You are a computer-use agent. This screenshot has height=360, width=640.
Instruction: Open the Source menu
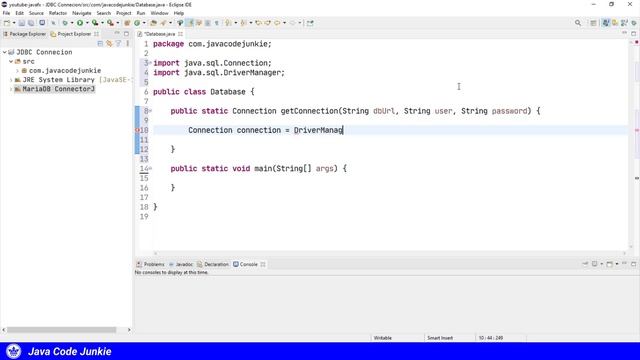(x=36, y=13)
